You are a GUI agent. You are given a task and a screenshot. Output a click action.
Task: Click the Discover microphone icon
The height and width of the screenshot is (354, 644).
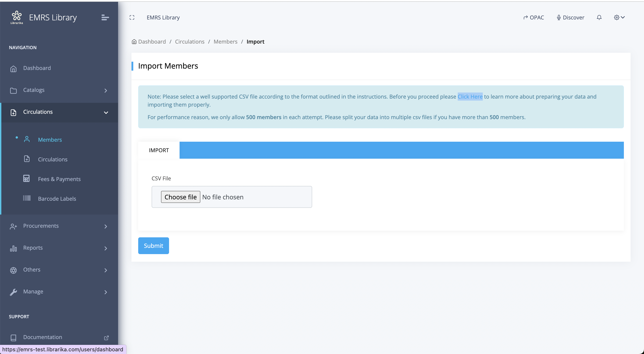pyautogui.click(x=559, y=17)
